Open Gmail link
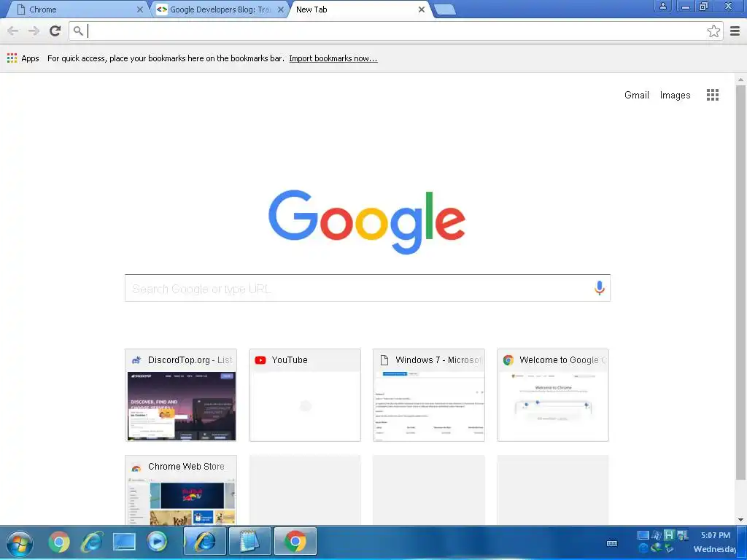The height and width of the screenshot is (560, 747). 636,95
